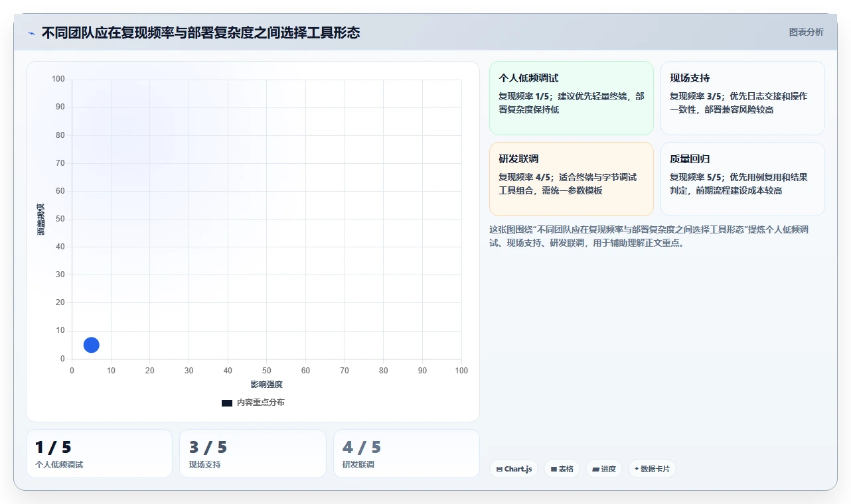Click the blue data point in the chart
The height and width of the screenshot is (504, 851).
pos(92,345)
